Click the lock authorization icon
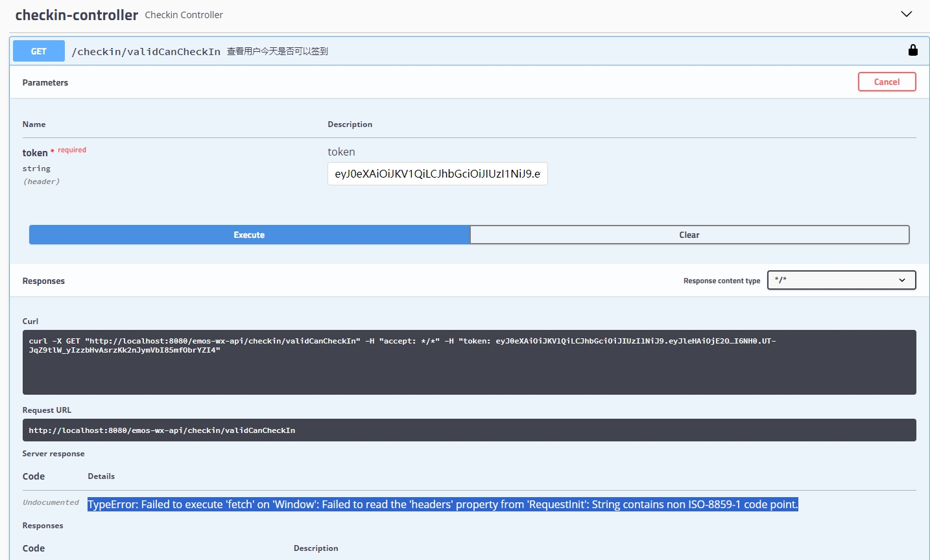930x560 pixels. point(912,50)
